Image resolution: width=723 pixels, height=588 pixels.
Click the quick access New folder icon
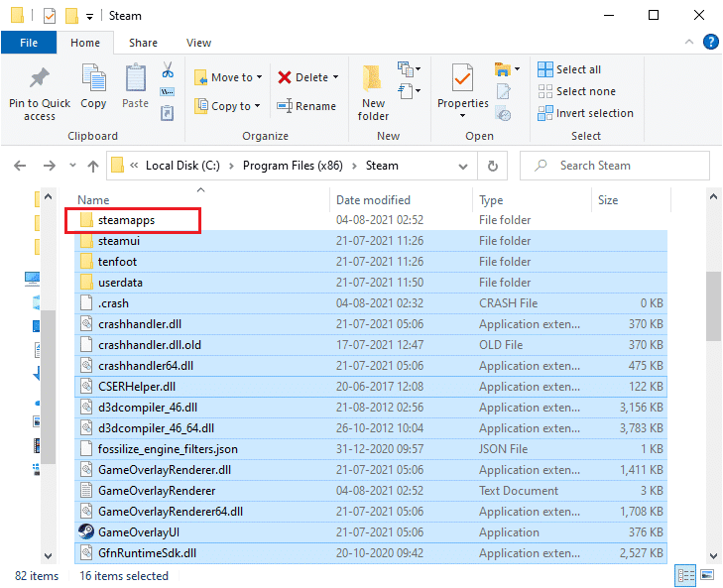tap(71, 16)
